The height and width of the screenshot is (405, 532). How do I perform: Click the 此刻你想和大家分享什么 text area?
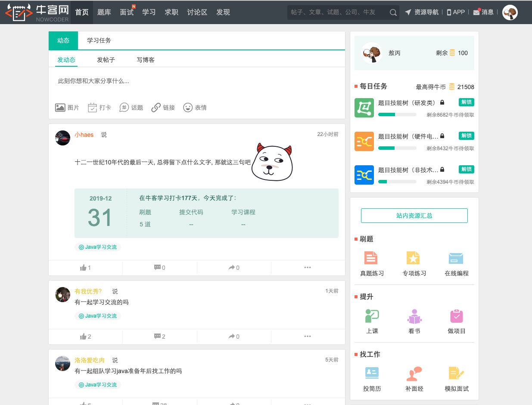[197, 81]
